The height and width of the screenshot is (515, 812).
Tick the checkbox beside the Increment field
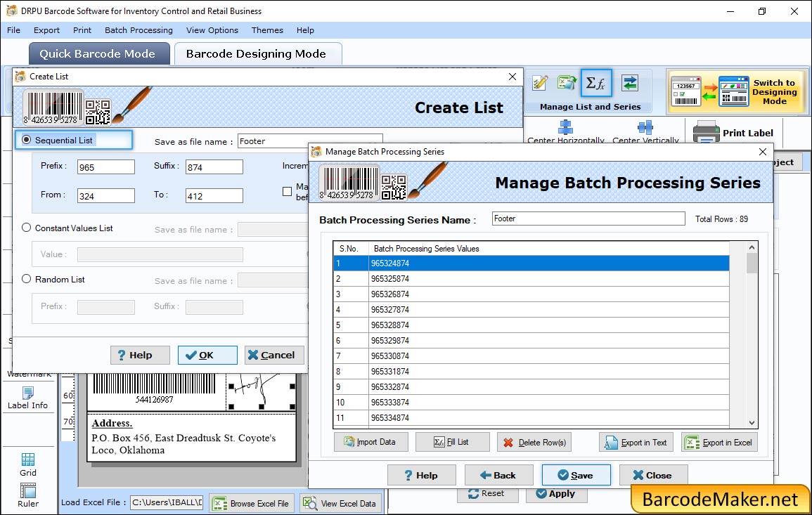pos(287,191)
